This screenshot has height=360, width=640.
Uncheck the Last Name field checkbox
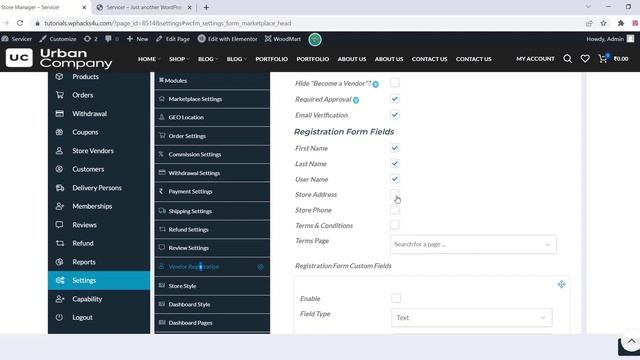(395, 163)
